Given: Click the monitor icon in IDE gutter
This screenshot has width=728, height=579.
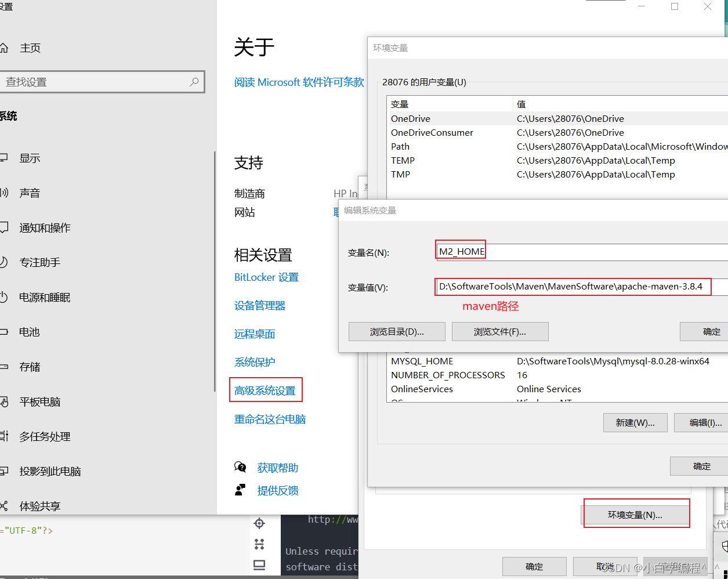Looking at the screenshot, I should tap(259, 565).
